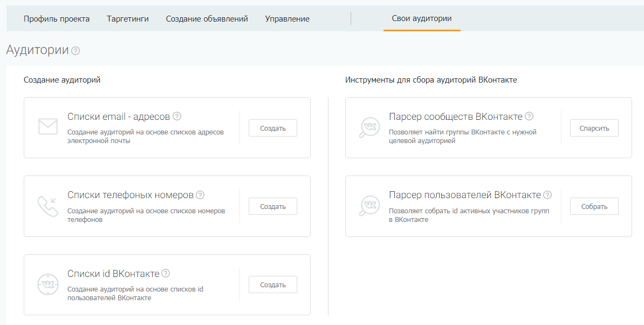Show help for Парсер сообществ ВКонтакте
This screenshot has height=325, width=644.
tap(529, 116)
